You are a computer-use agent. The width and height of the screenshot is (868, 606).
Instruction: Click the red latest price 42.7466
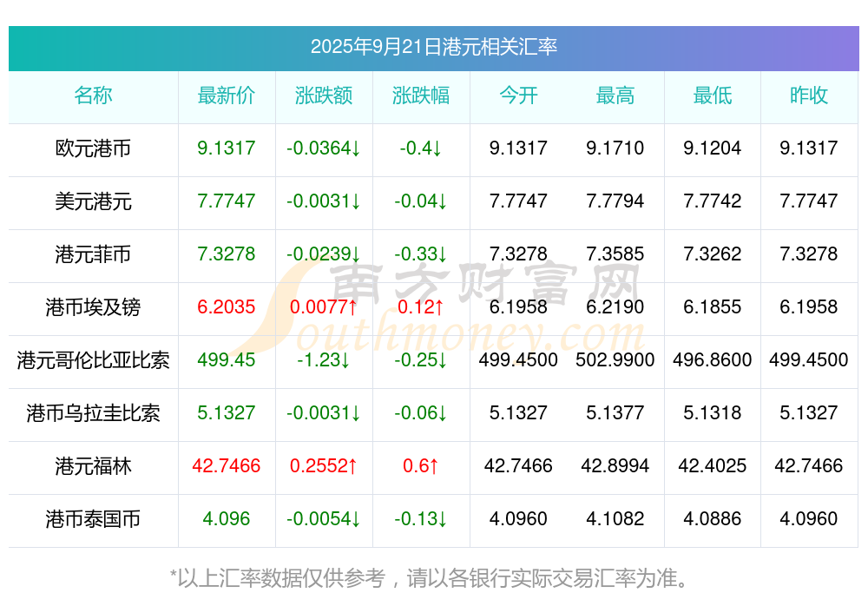[x=227, y=465]
